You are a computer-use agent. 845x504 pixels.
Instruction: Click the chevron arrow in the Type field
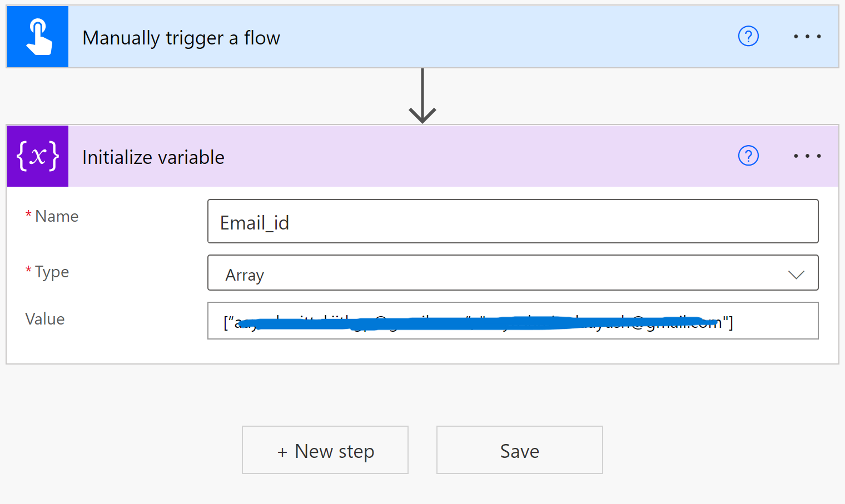coord(796,275)
